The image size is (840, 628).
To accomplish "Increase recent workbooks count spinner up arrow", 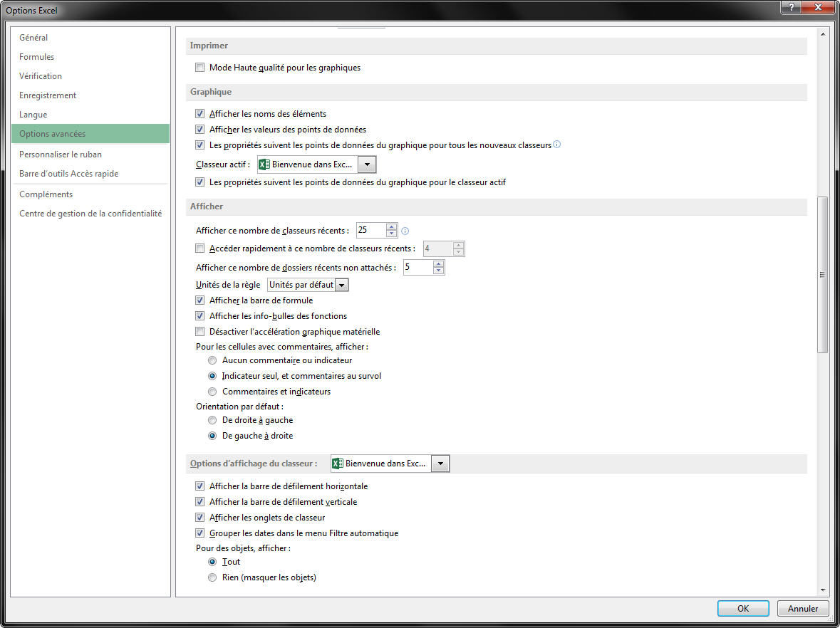I will click(392, 227).
